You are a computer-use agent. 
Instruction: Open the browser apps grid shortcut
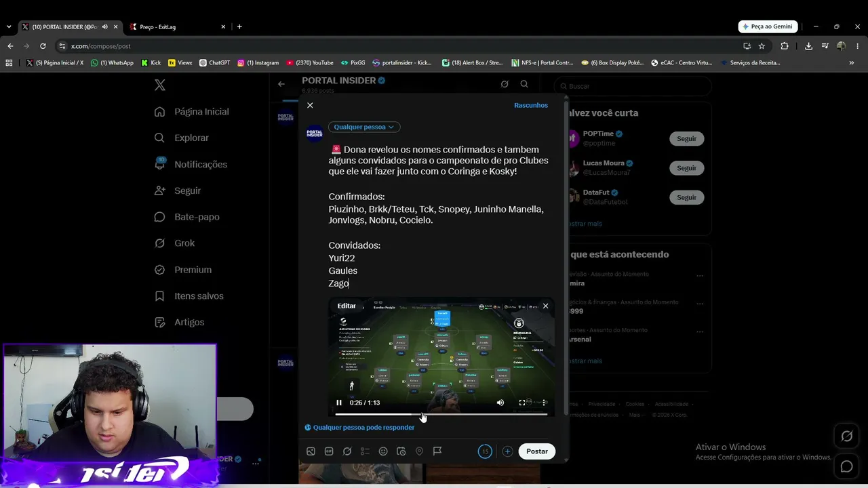pos(9,63)
